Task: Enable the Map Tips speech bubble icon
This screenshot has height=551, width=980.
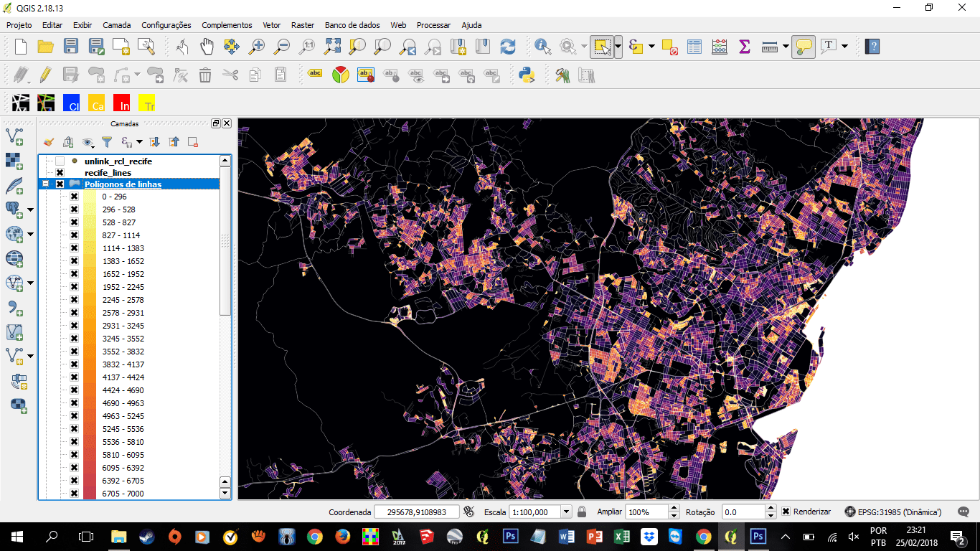Action: coord(803,44)
